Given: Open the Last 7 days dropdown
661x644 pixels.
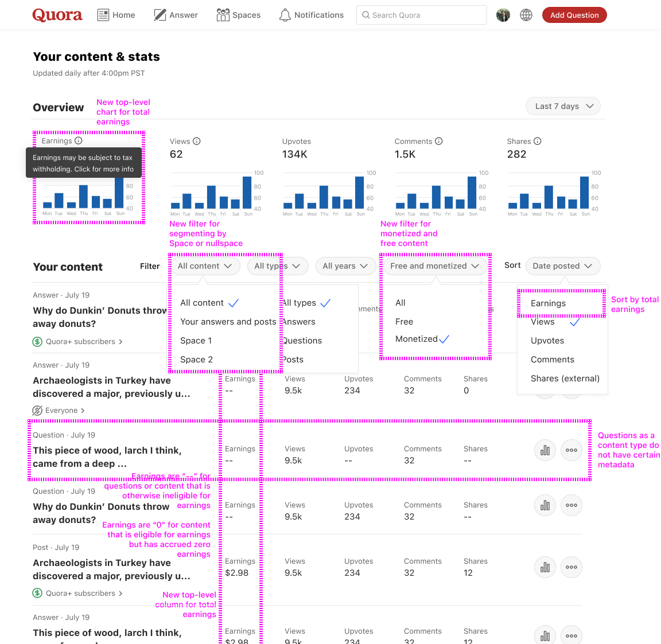Looking at the screenshot, I should coord(563,106).
